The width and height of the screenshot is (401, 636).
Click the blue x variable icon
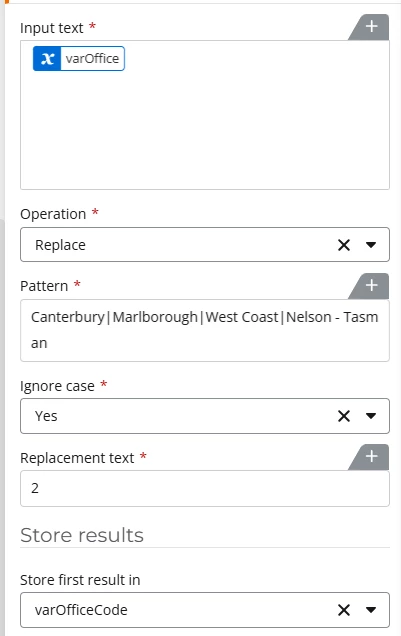tap(47, 59)
